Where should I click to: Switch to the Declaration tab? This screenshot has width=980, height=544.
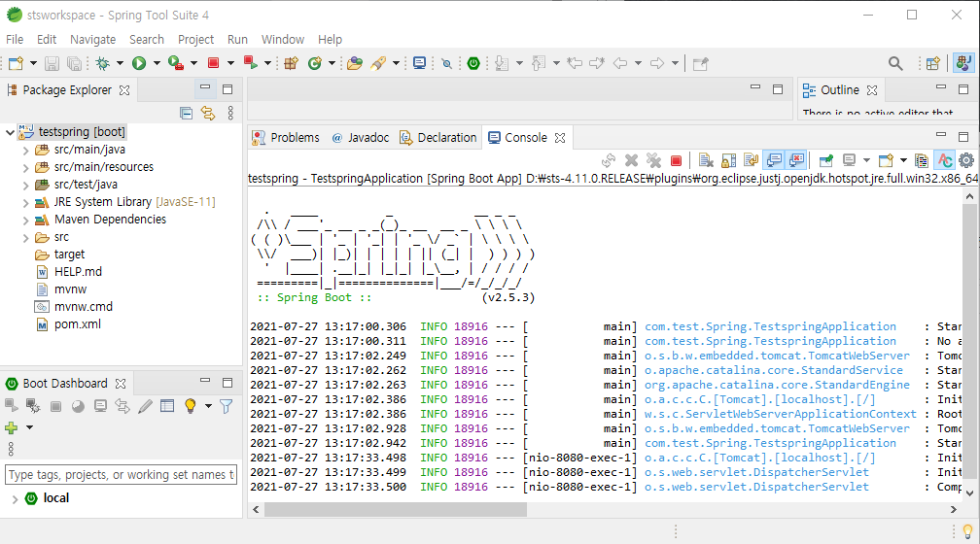tap(438, 137)
